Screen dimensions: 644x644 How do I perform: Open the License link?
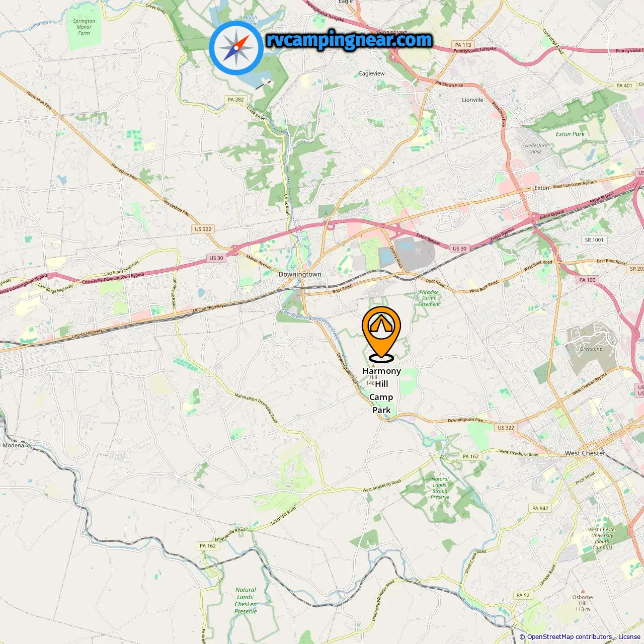[x=629, y=637]
